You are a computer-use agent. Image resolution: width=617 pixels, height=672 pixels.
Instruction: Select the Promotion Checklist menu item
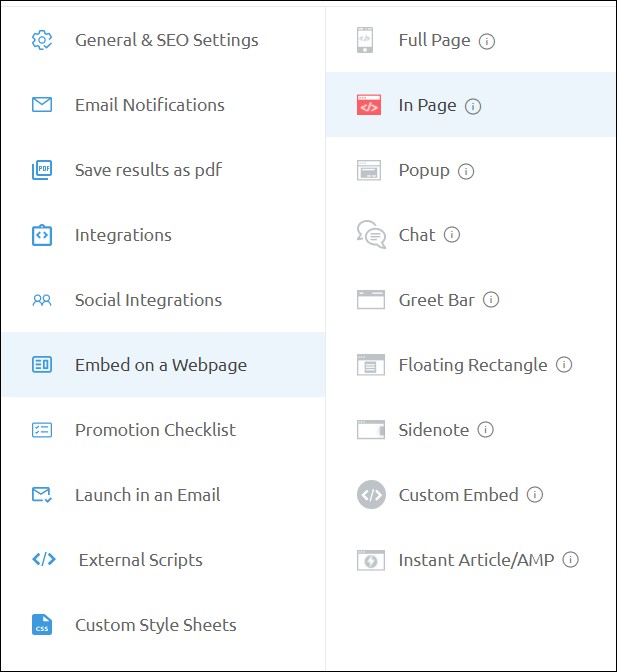click(x=155, y=430)
